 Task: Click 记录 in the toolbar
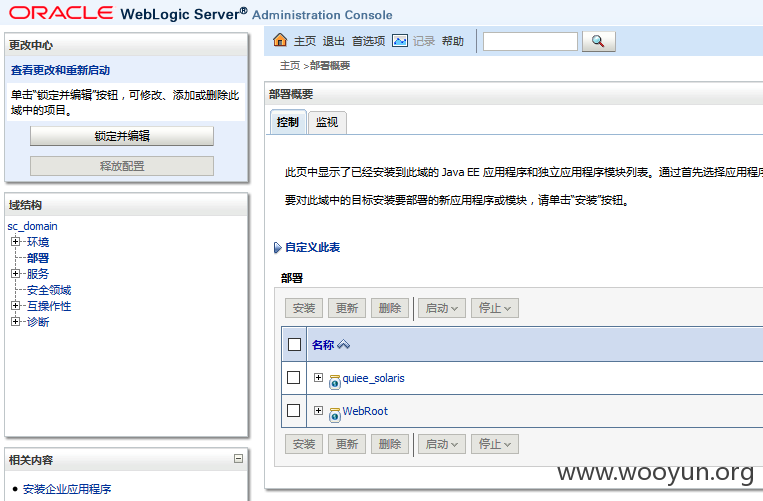tap(424, 41)
